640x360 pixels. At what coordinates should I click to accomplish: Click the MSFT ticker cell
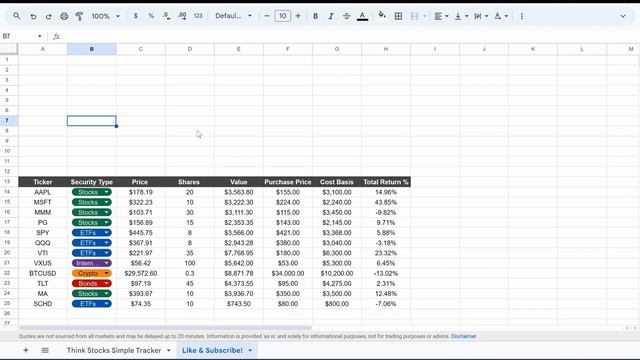click(x=42, y=202)
